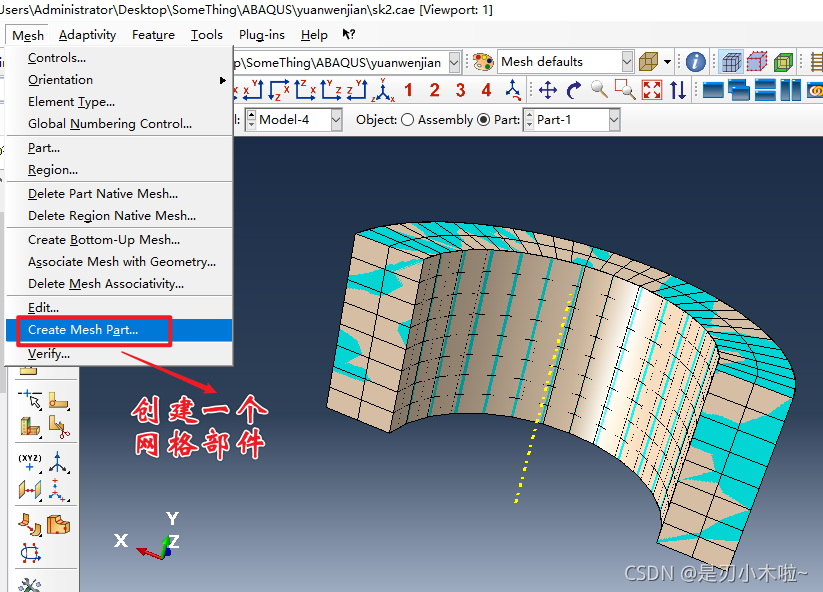The width and height of the screenshot is (823, 592).
Task: Click the wireframe render style cube icon
Action: [649, 62]
